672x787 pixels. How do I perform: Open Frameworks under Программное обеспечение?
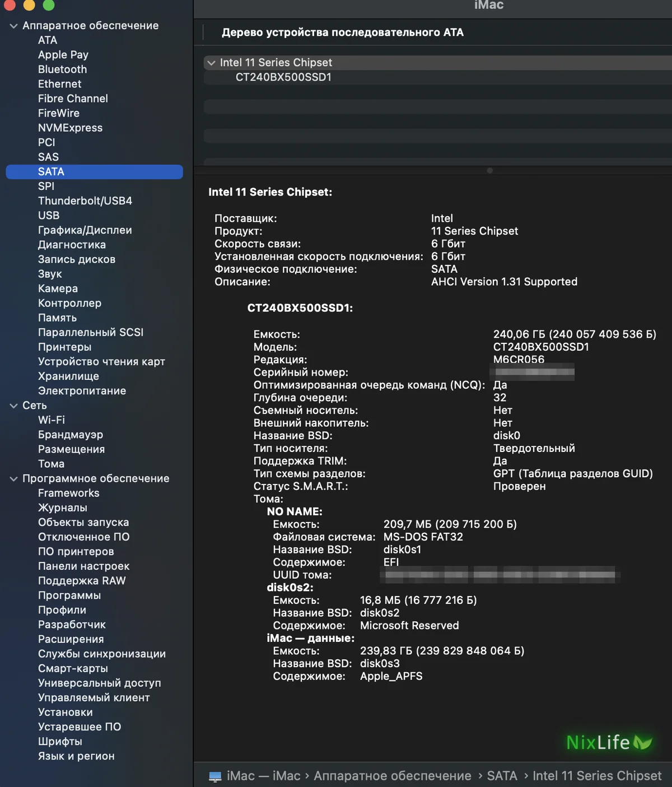point(68,493)
